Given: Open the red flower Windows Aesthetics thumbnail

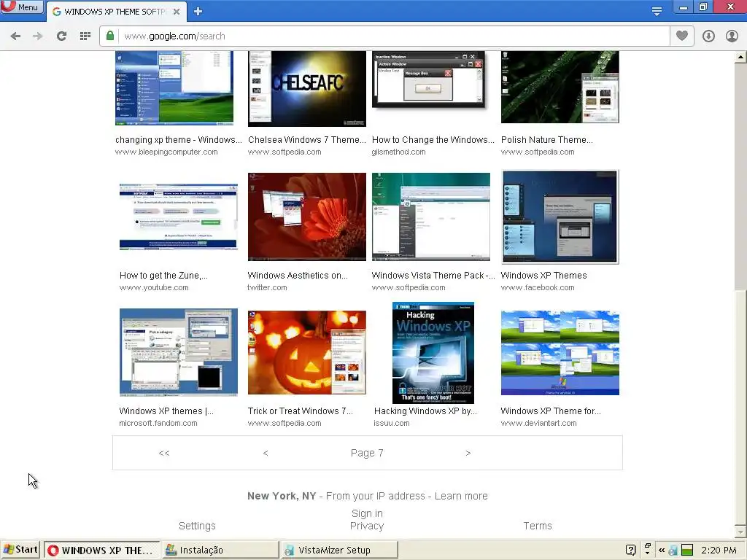Looking at the screenshot, I should (x=307, y=217).
